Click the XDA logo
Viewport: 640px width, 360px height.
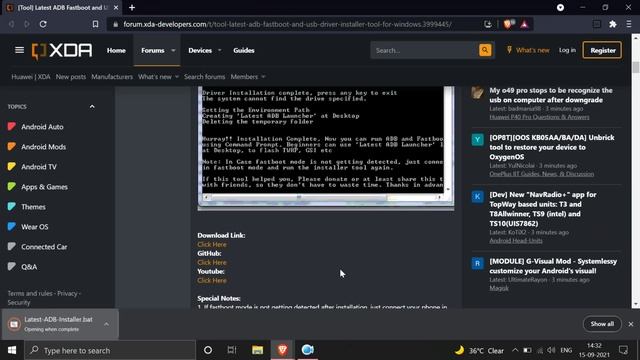[62, 51]
